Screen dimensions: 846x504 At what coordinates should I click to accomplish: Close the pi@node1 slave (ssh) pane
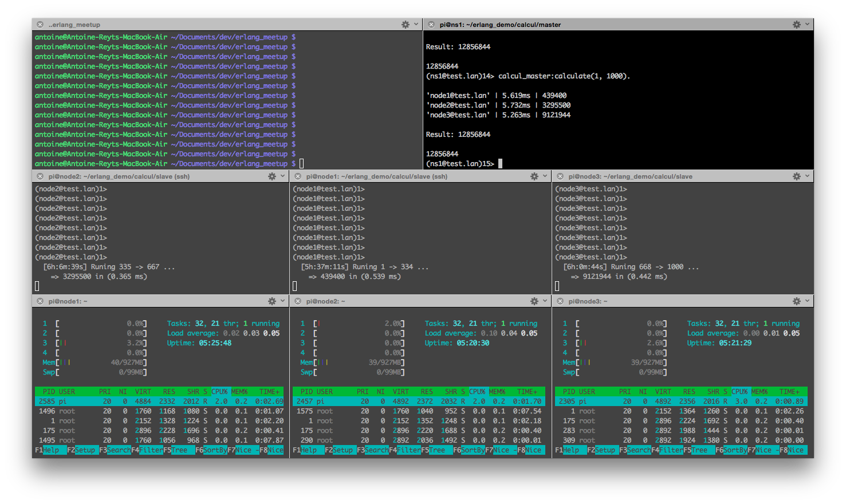(x=298, y=176)
